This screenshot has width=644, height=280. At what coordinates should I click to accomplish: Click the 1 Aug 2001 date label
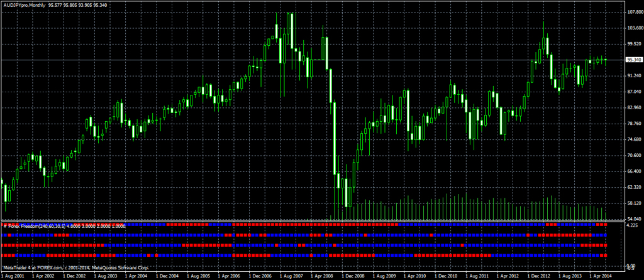(x=13, y=276)
